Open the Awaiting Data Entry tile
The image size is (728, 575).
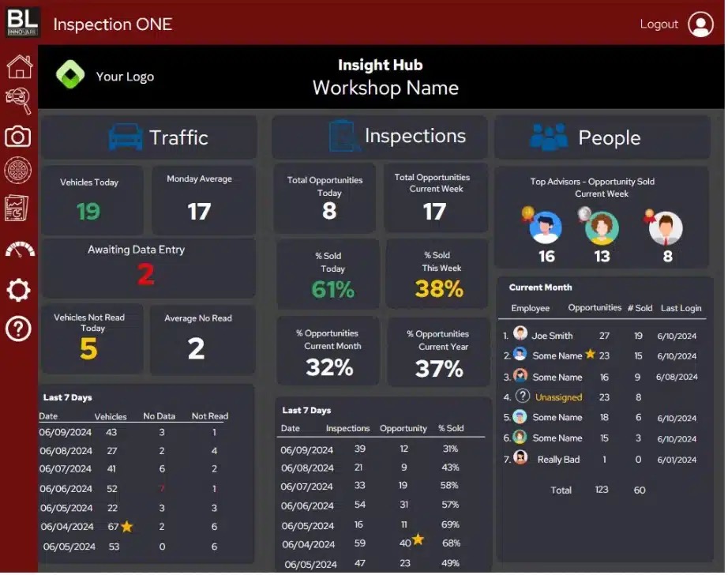point(148,267)
